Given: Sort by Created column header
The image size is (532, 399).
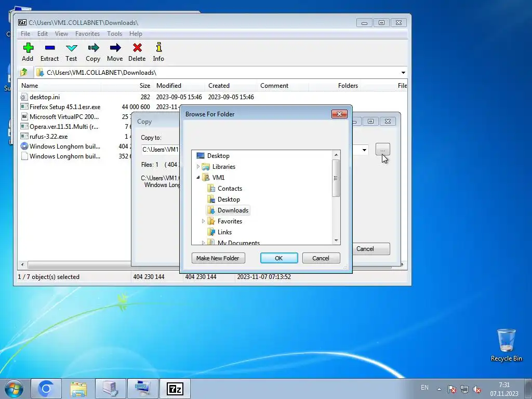Looking at the screenshot, I should pos(231,86).
